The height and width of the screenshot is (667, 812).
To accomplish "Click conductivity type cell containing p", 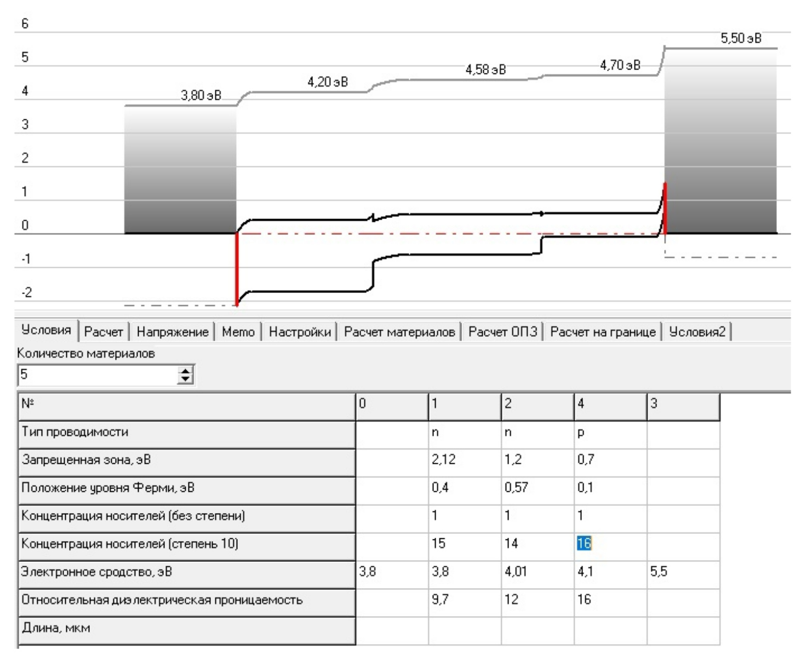I will (x=609, y=432).
